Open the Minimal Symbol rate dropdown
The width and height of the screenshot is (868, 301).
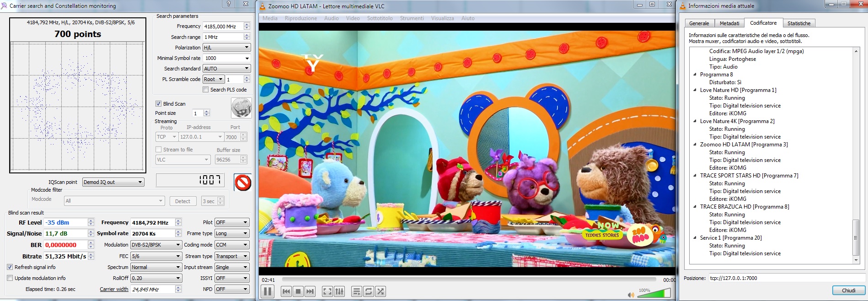pos(227,58)
